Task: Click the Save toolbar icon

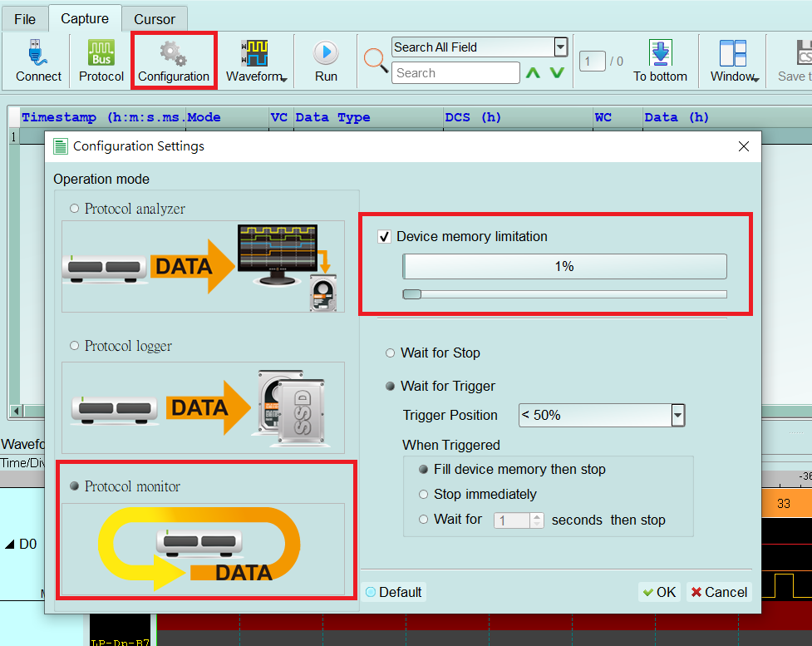Action: [805, 53]
